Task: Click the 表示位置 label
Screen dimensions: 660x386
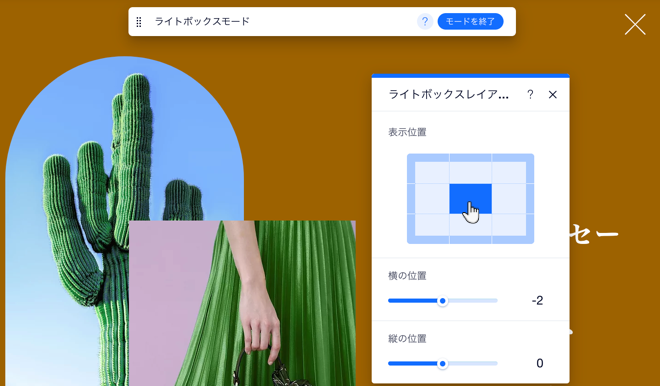Action: click(x=407, y=132)
